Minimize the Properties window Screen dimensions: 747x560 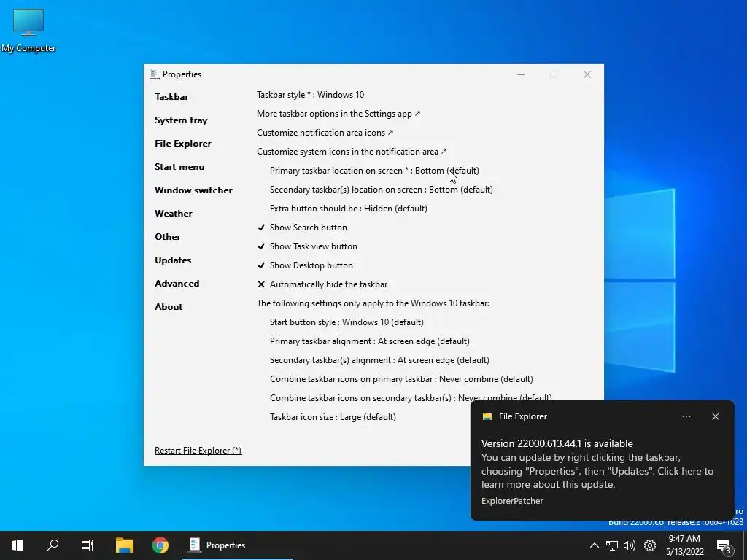tap(521, 74)
